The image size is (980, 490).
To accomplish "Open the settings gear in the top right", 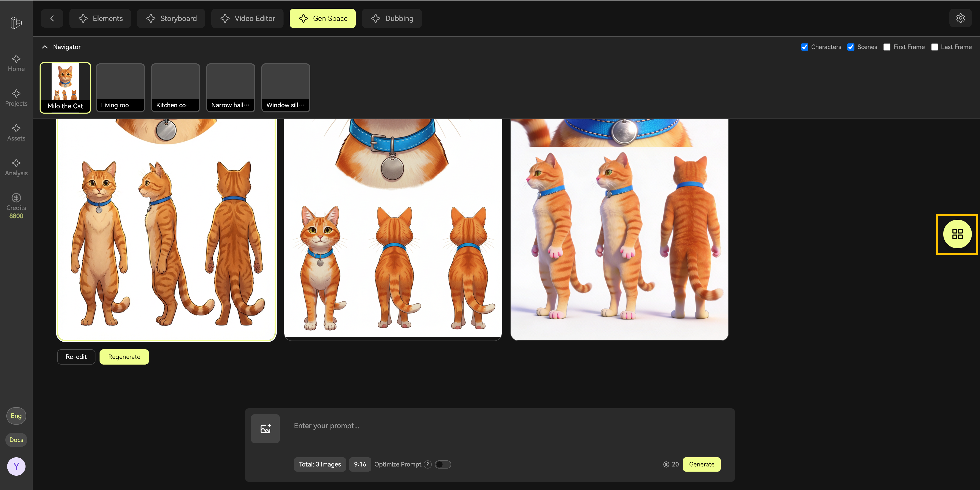I will coord(961,18).
